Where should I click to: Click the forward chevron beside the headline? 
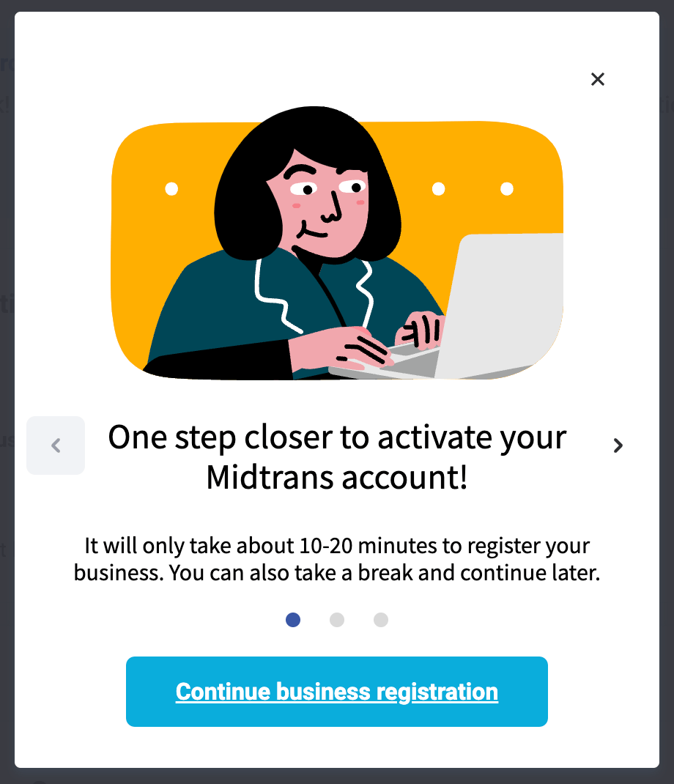[x=618, y=445]
